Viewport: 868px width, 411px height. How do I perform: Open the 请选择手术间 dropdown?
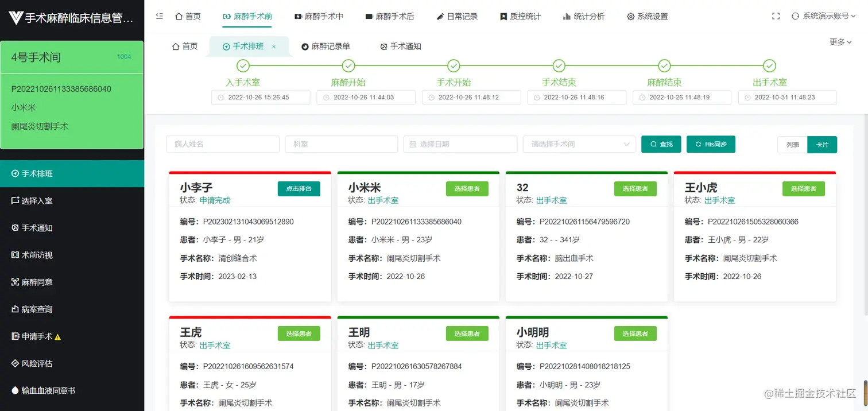579,144
